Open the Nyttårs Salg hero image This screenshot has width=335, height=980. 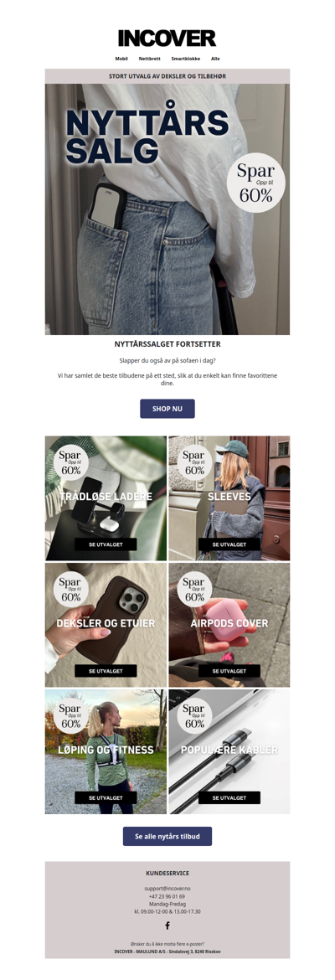point(167,210)
